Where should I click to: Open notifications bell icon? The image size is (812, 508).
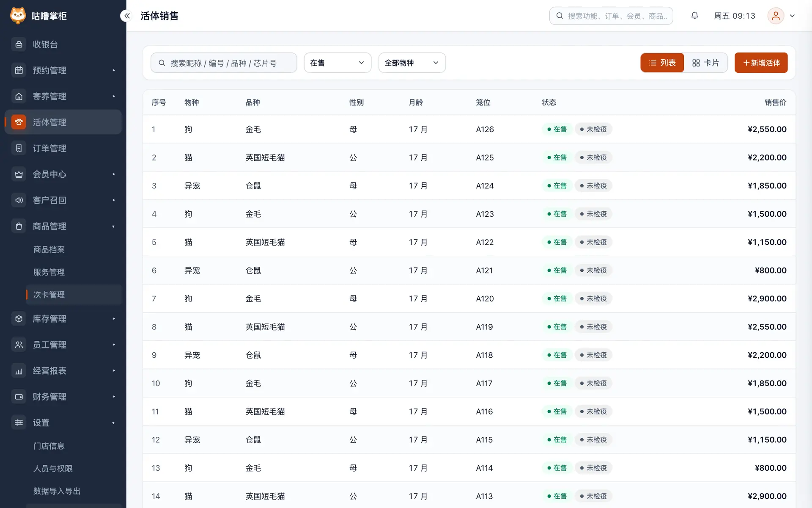coord(694,16)
